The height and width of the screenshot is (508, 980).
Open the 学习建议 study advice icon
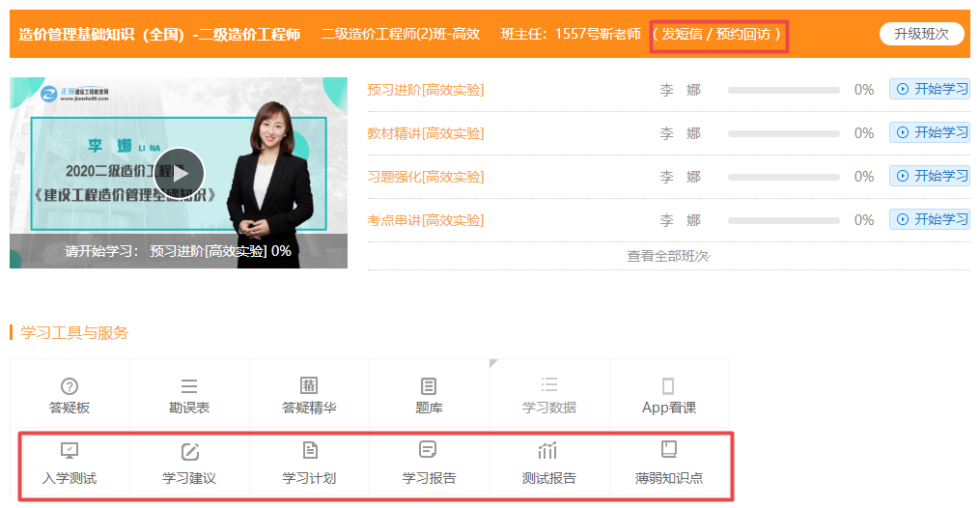point(189,451)
